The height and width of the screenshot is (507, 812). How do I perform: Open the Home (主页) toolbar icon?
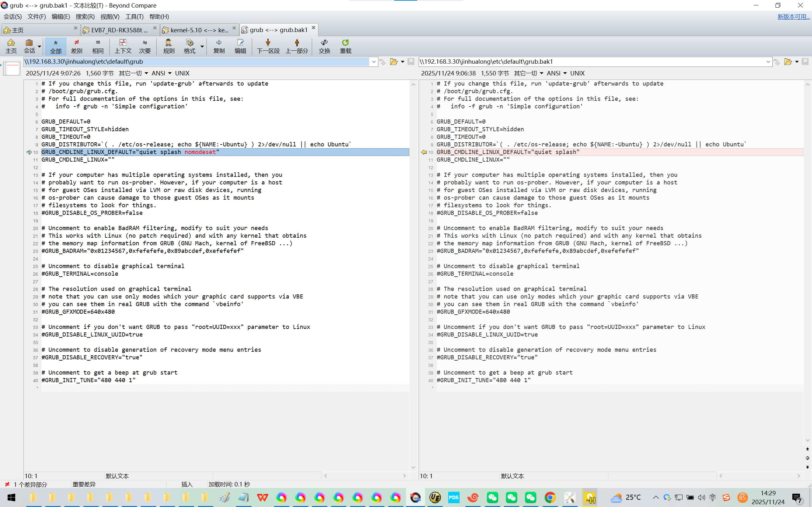click(x=11, y=46)
